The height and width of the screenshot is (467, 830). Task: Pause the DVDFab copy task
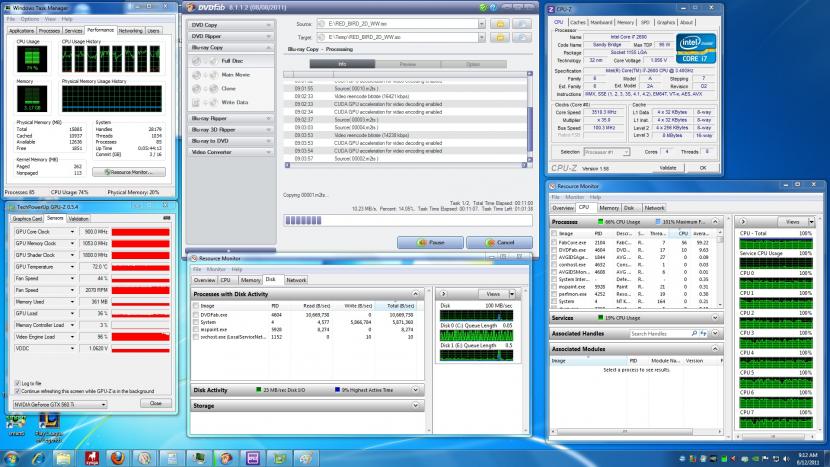(430, 243)
